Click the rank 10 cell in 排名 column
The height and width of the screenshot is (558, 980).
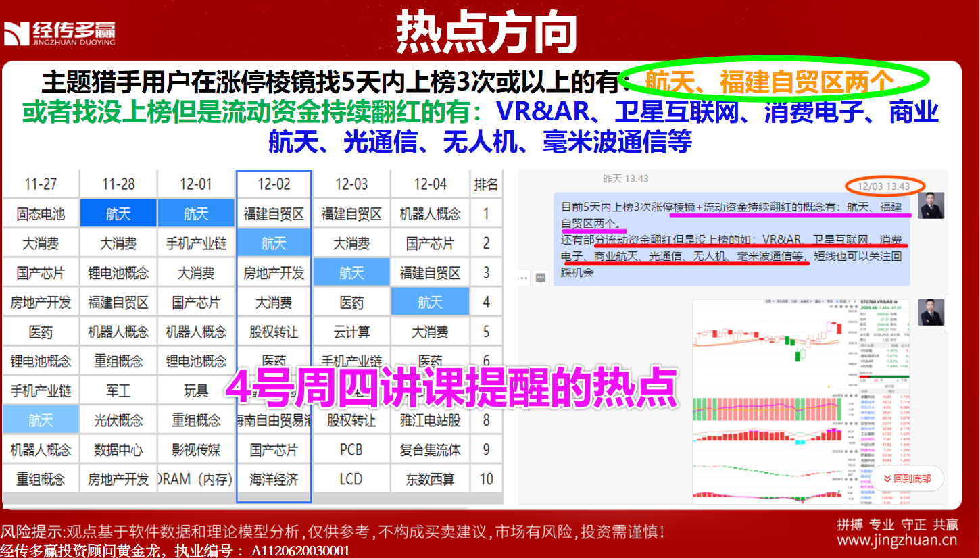click(486, 479)
